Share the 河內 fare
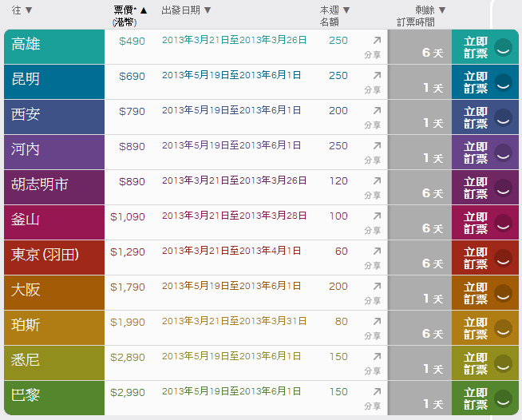This screenshot has width=522, height=420. point(374,153)
